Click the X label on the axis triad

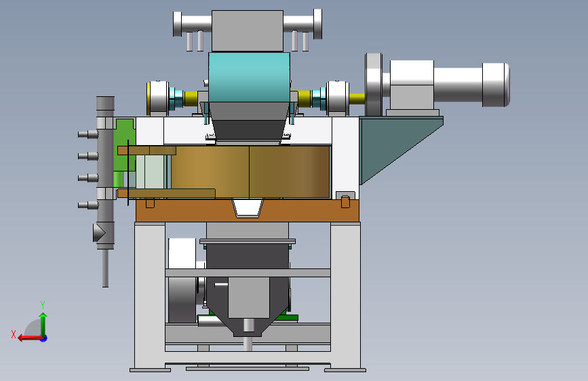(x=14, y=334)
